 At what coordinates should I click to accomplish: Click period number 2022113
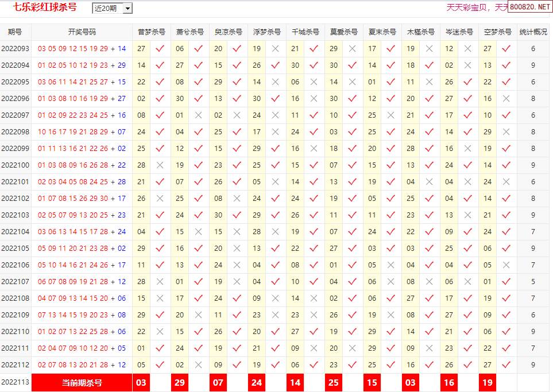coord(15,382)
